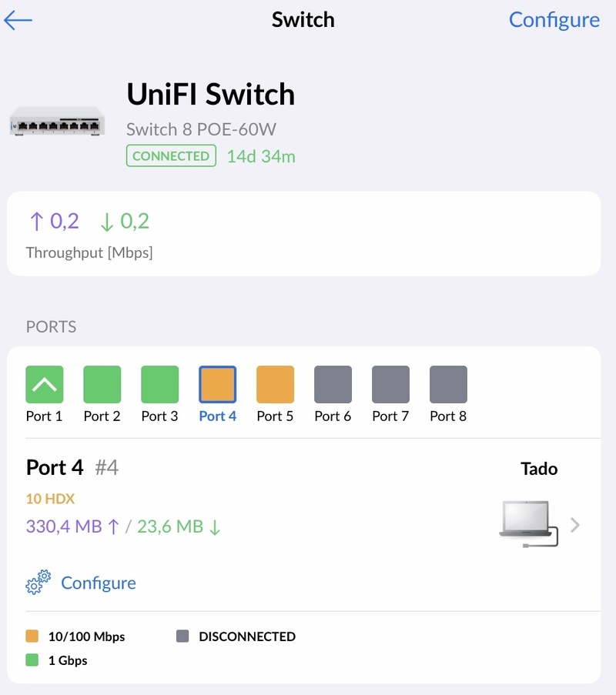Tap the 14d 34m uptime text

pyautogui.click(x=261, y=156)
